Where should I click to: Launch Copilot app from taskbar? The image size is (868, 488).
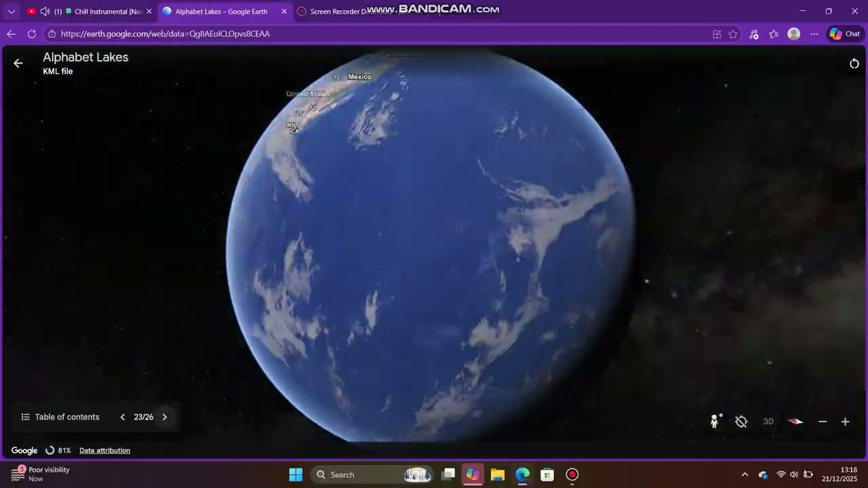pos(473,474)
